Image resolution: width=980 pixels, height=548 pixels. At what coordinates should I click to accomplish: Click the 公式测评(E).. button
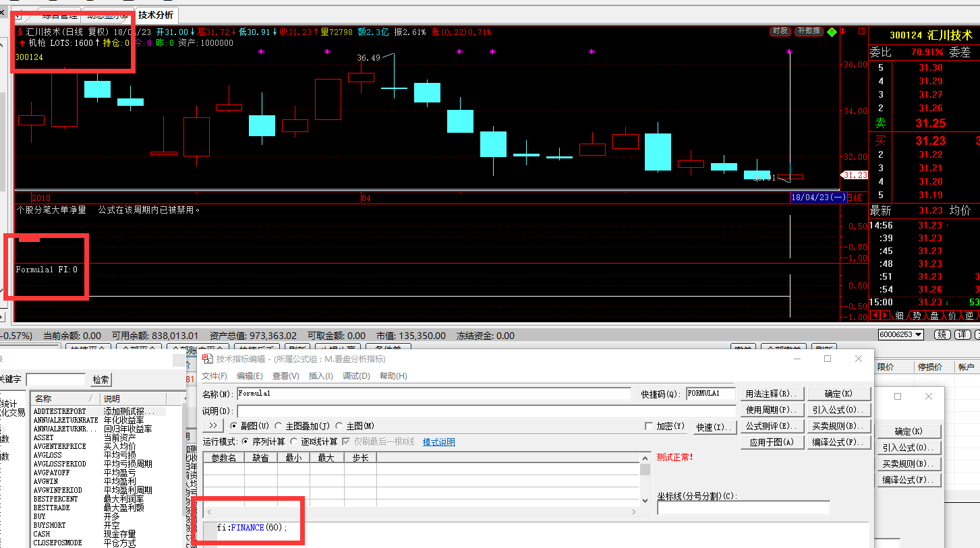[x=772, y=426]
